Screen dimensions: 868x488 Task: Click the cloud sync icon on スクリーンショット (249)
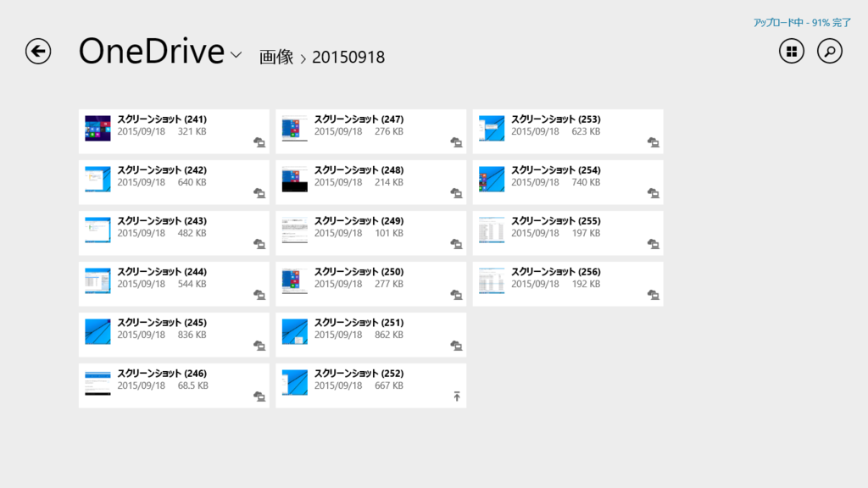point(456,243)
